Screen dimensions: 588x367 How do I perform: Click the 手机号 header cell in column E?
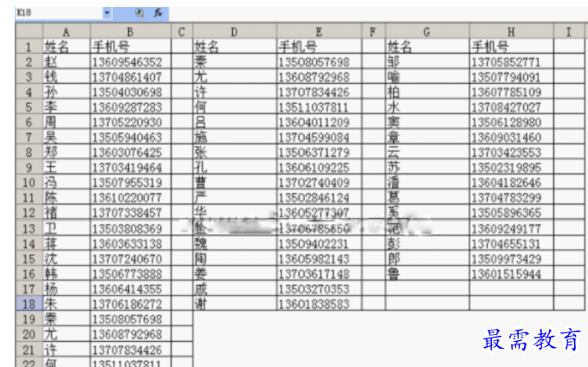[x=320, y=47]
